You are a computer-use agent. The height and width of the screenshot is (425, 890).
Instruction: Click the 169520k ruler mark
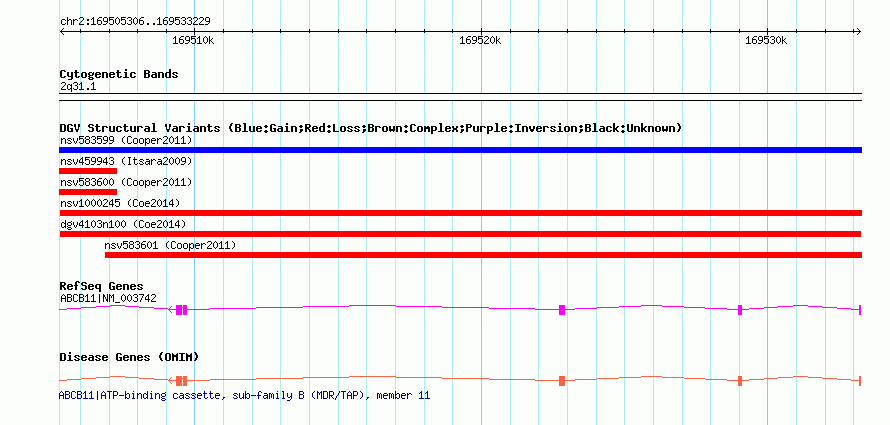[x=480, y=40]
